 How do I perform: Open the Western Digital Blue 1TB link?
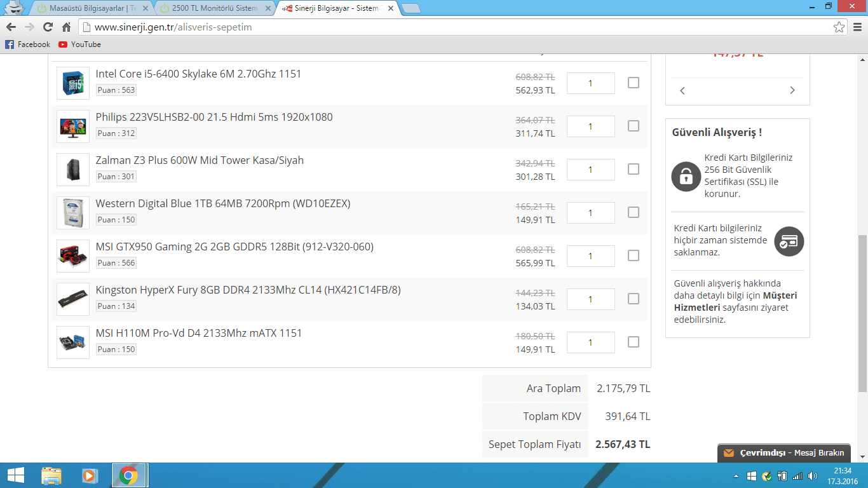click(223, 203)
